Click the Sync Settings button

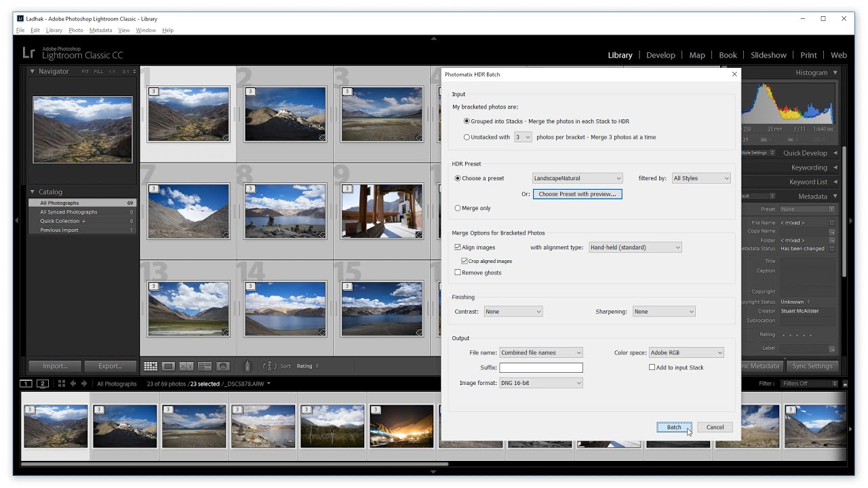coord(812,366)
